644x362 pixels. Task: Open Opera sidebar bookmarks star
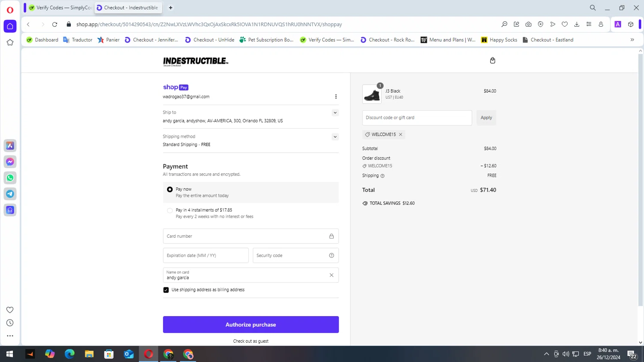10,42
